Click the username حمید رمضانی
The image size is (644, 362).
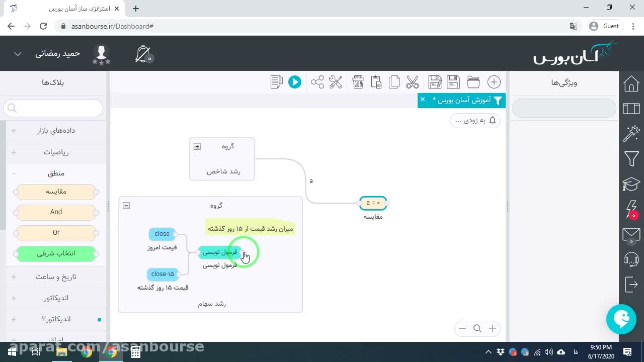click(58, 53)
